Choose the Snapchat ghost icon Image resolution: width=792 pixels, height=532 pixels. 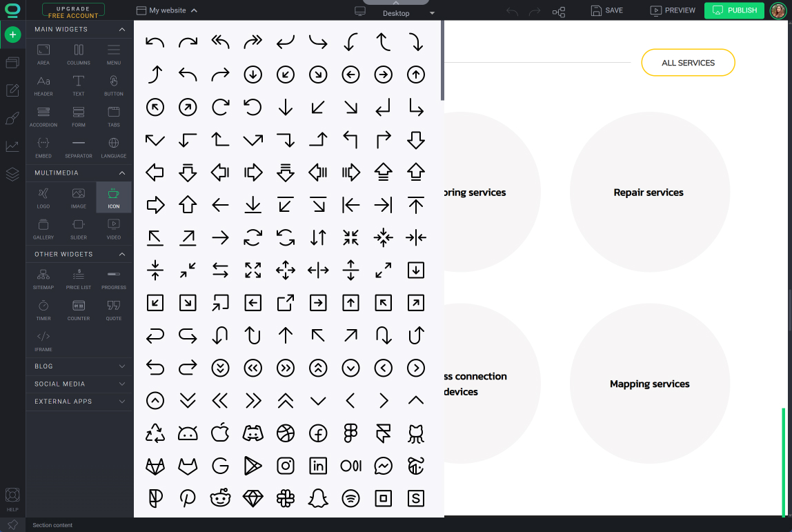[x=318, y=498]
